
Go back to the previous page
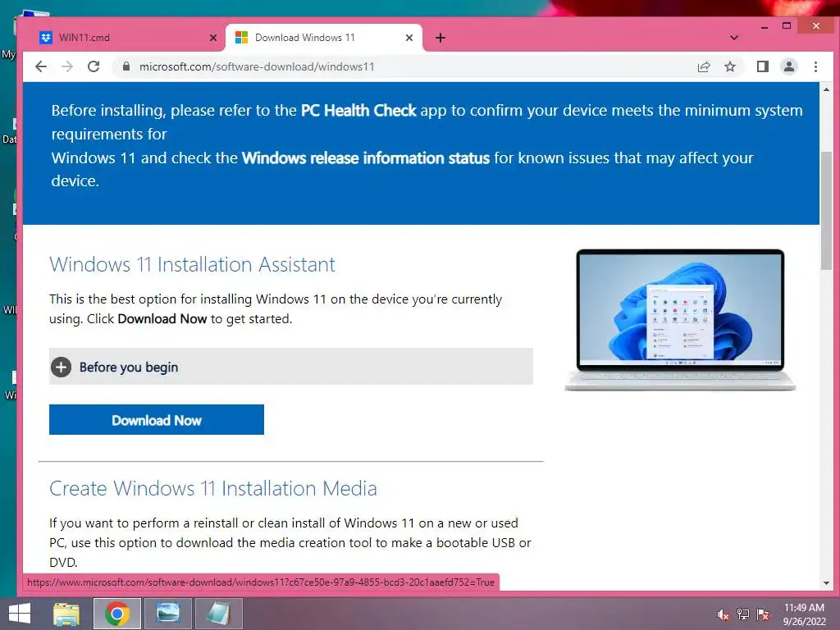pos(41,66)
